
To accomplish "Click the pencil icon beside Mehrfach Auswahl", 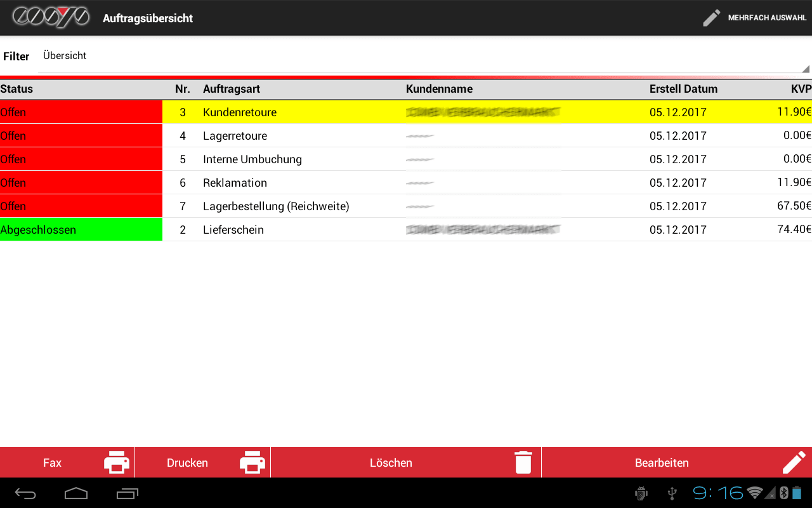I will (x=712, y=18).
